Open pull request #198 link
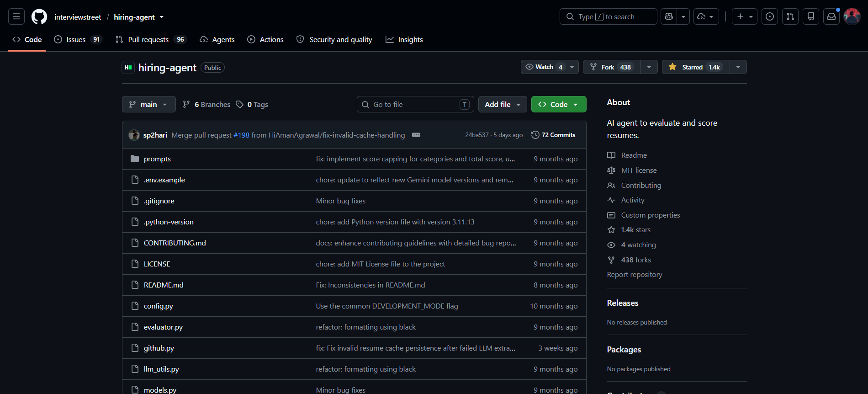The image size is (868, 394). coord(242,135)
